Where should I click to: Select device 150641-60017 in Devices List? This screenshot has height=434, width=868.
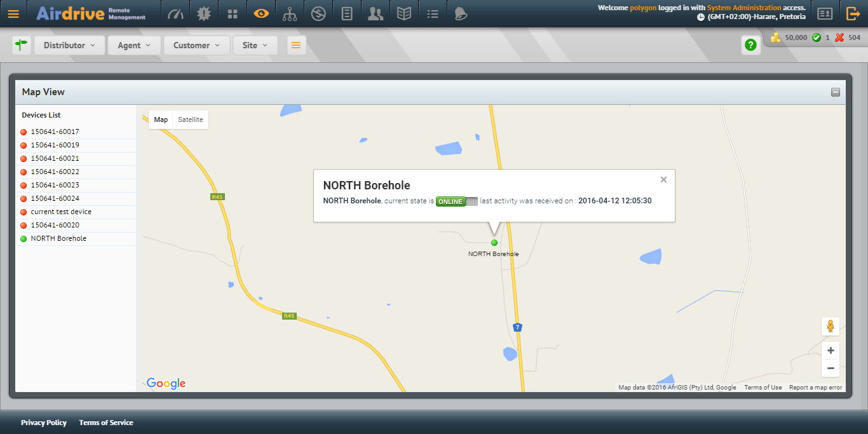(x=76, y=132)
